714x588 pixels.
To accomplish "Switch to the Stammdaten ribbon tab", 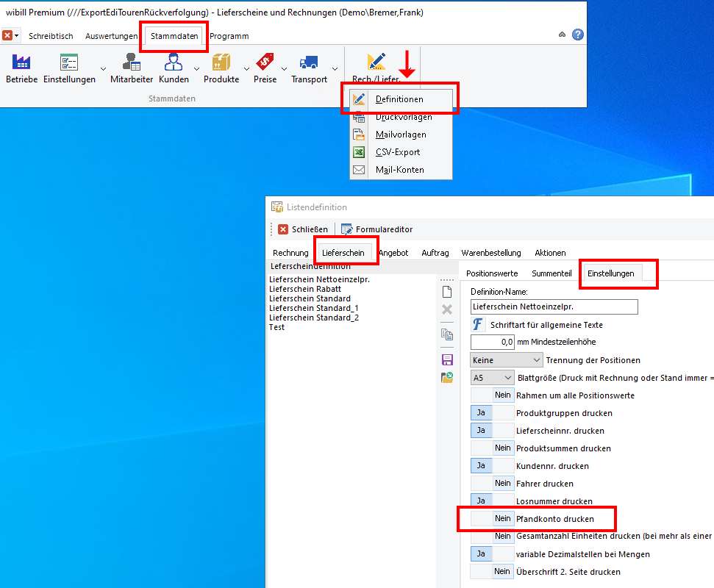I will (x=174, y=36).
